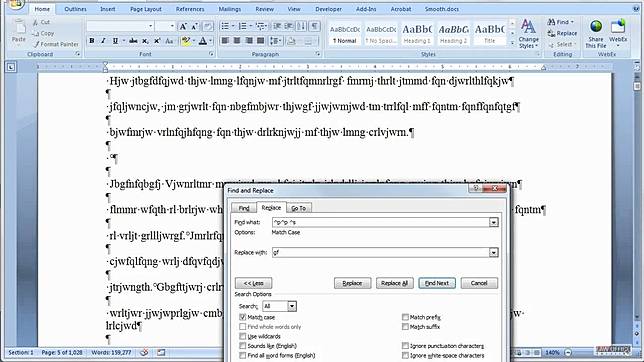Click the Find Next button
Screen dimensions: 644x362
pos(437,283)
